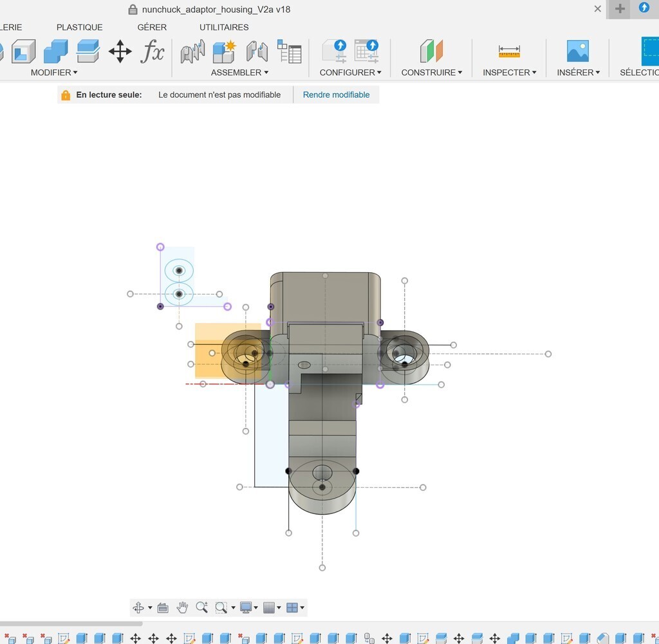Open the CONFIGURER dropdown
The image size is (659, 644).
click(x=350, y=73)
